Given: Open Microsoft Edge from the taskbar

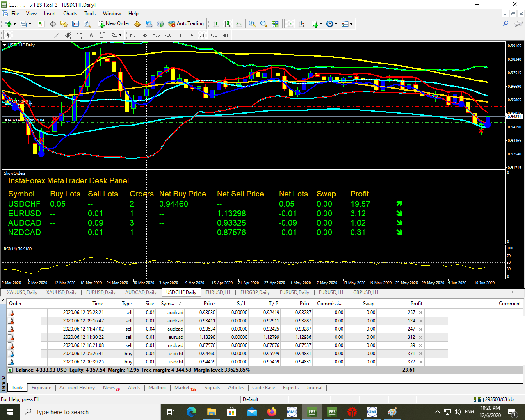Looking at the screenshot, I should click(191, 412).
